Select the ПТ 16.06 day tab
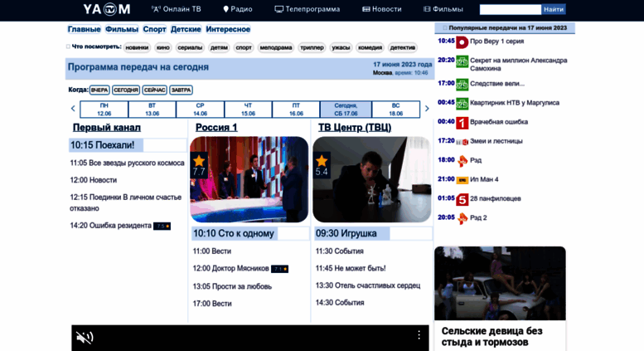Image resolution: width=644 pixels, height=351 pixels. coord(296,110)
